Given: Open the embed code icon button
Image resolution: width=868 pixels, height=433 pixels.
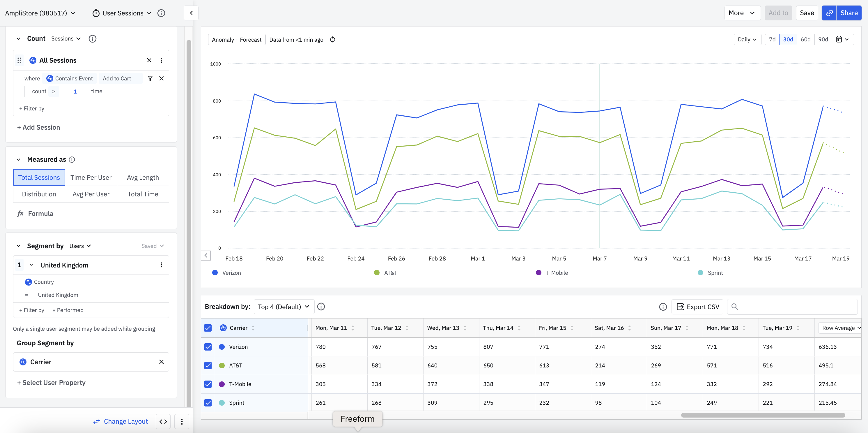Looking at the screenshot, I should click(x=163, y=421).
